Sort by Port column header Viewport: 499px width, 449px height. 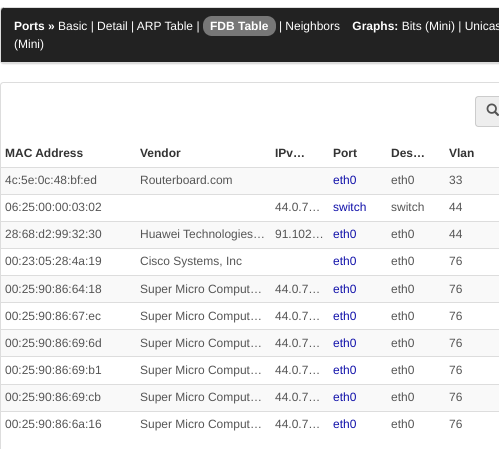click(345, 153)
